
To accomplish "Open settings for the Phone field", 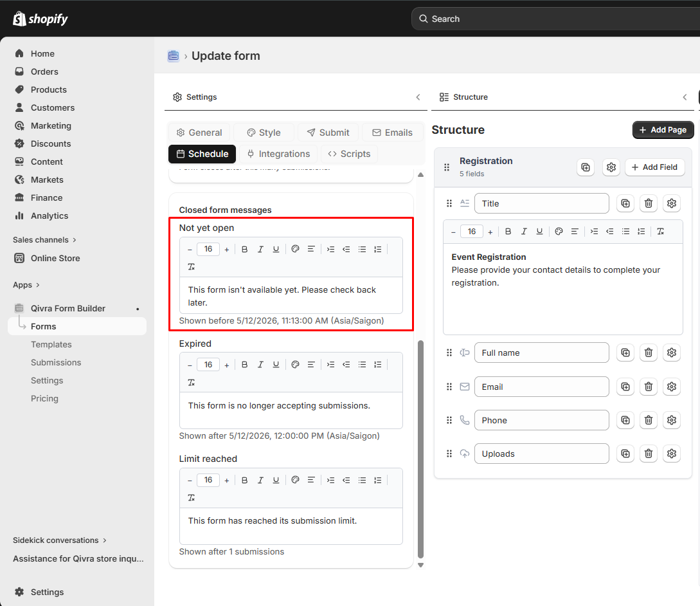I will 672,420.
